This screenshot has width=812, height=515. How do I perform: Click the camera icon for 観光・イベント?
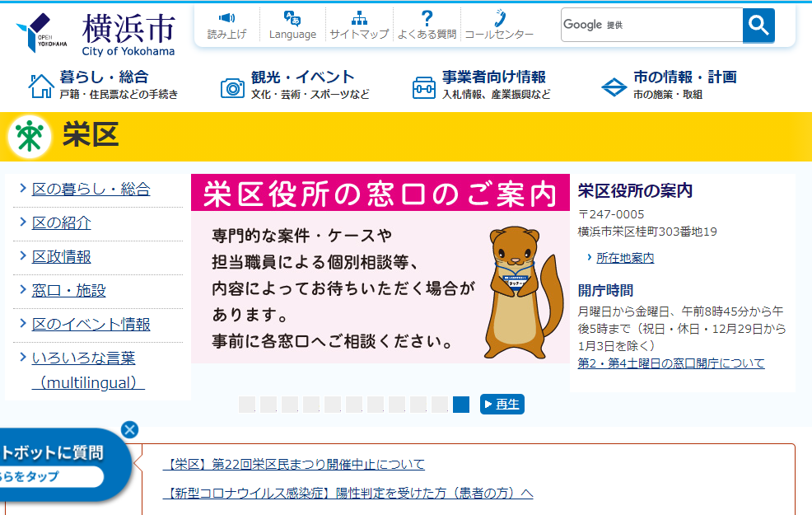(232, 88)
